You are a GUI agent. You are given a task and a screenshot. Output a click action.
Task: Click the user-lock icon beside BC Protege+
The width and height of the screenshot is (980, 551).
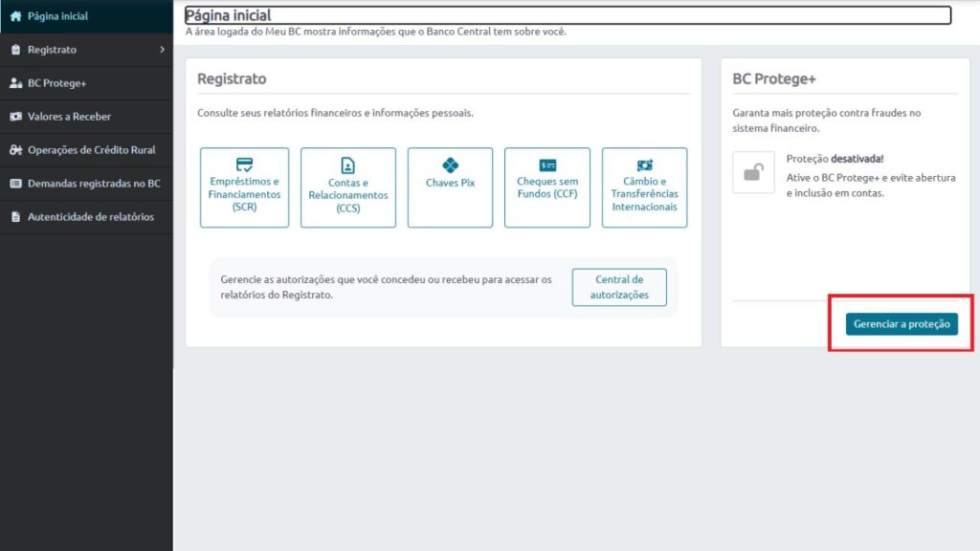pyautogui.click(x=15, y=83)
